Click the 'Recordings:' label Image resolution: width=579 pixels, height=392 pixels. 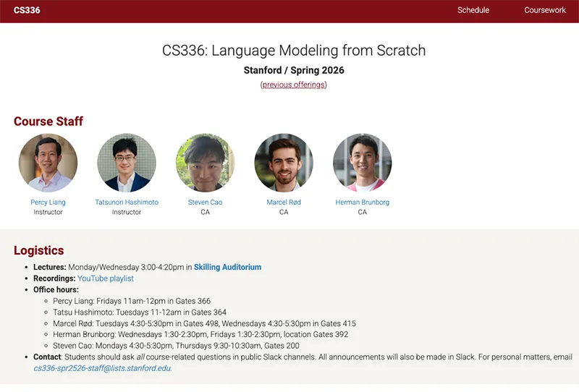tap(54, 278)
